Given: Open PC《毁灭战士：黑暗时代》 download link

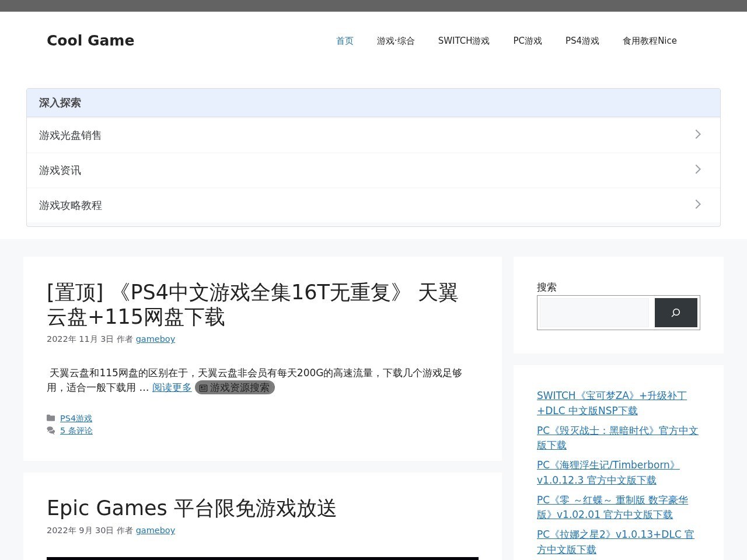Looking at the screenshot, I should 617,437.
